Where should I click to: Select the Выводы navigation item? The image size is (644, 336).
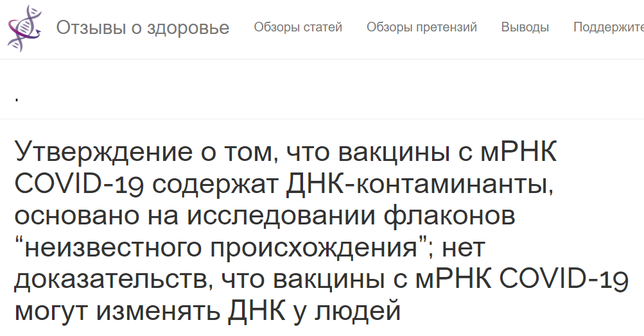(x=525, y=27)
